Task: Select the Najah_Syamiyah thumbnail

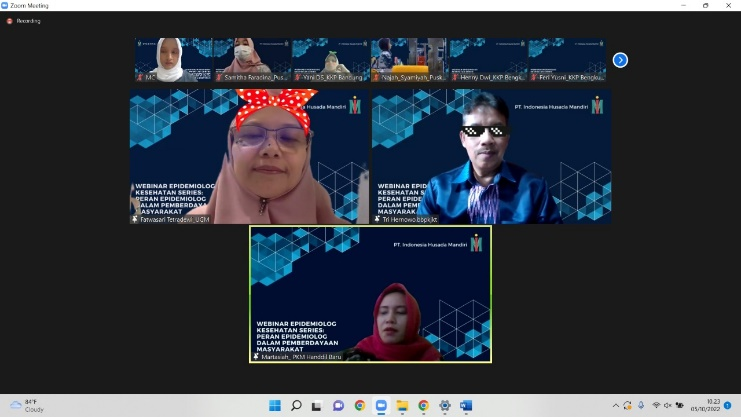Action: pos(409,60)
